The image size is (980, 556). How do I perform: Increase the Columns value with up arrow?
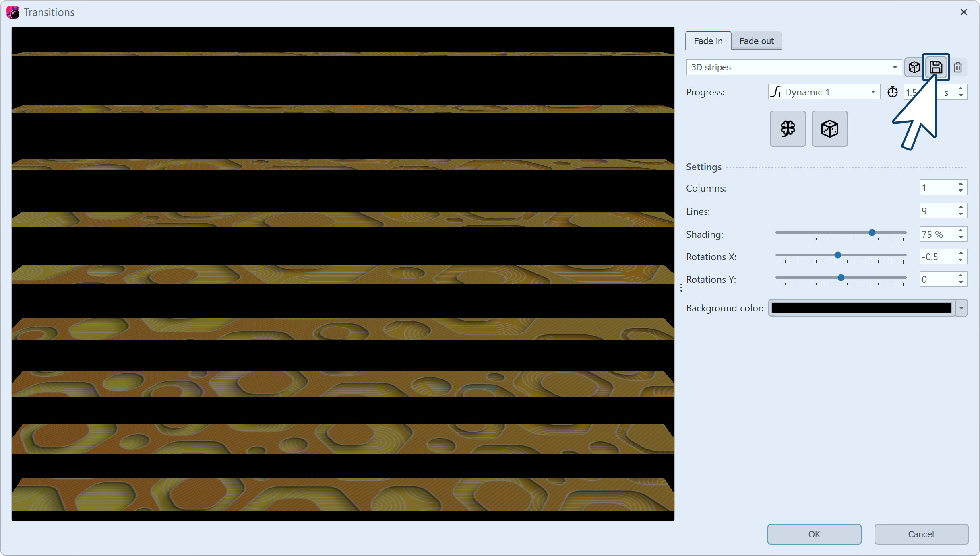[961, 184]
